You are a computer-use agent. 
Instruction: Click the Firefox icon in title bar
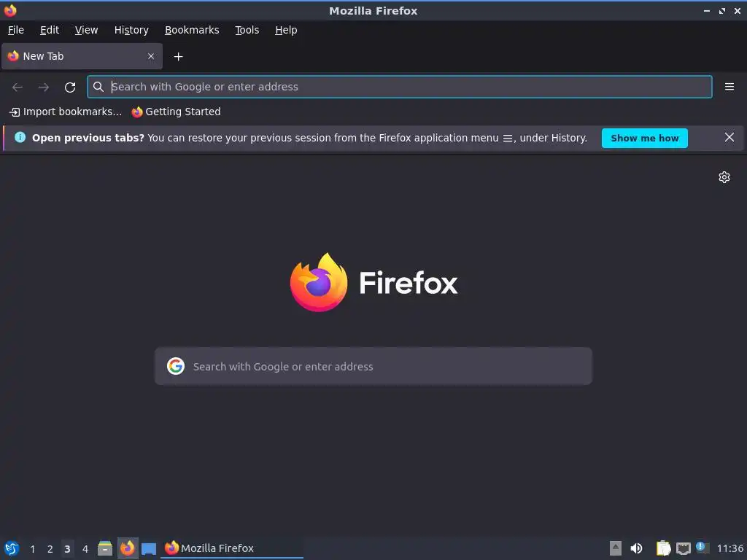click(x=10, y=10)
